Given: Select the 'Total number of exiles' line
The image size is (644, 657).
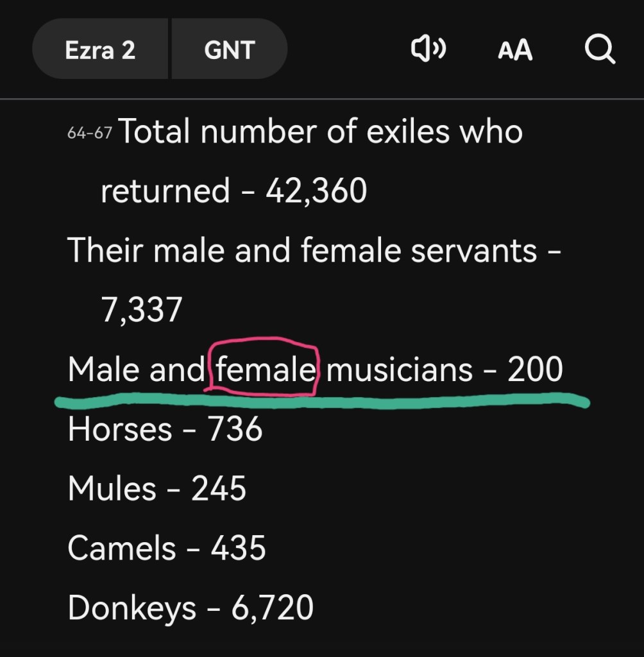Looking at the screenshot, I should tap(321, 132).
